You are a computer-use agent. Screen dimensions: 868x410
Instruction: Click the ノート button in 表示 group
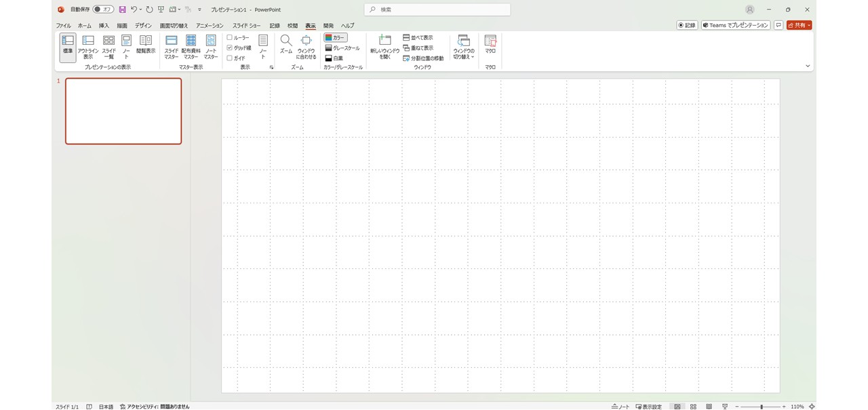[x=263, y=47]
